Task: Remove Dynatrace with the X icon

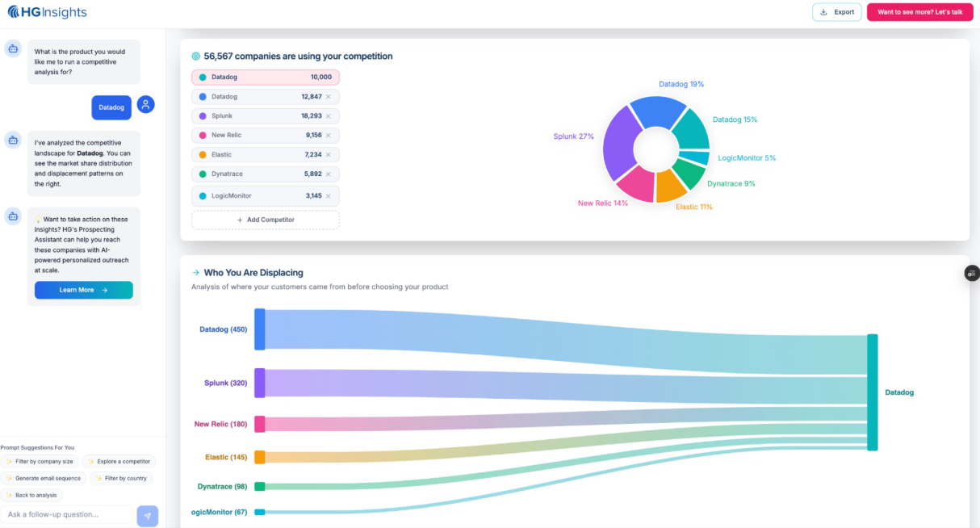Action: (x=328, y=174)
